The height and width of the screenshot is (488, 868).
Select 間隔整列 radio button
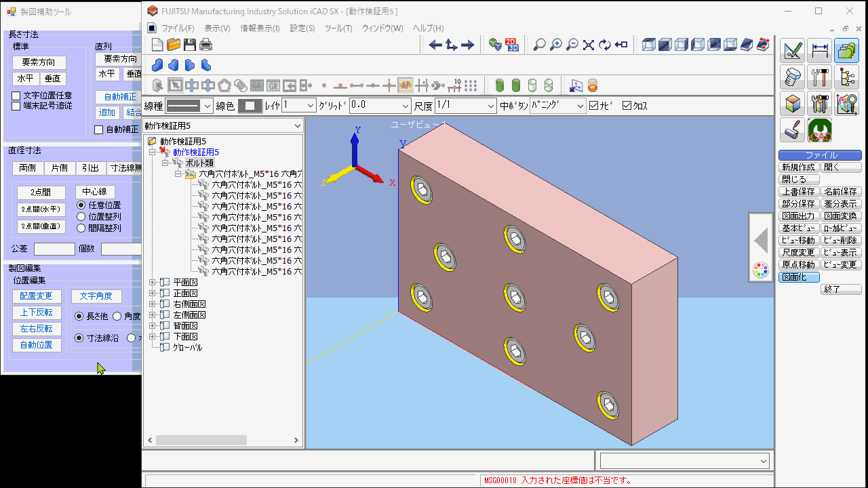81,228
